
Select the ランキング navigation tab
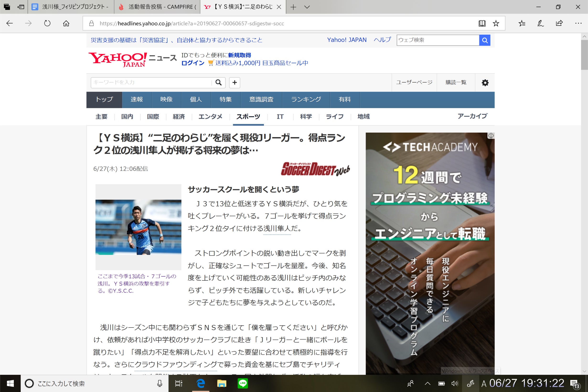click(x=306, y=100)
